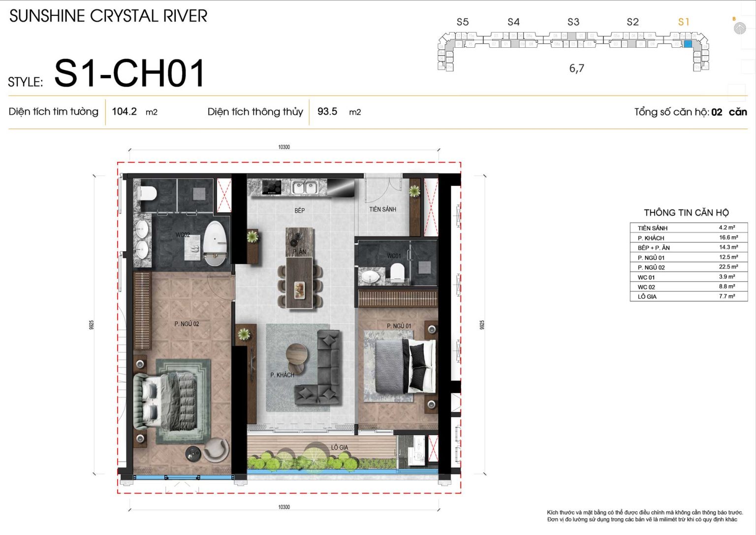Select the S5 block label

463,22
